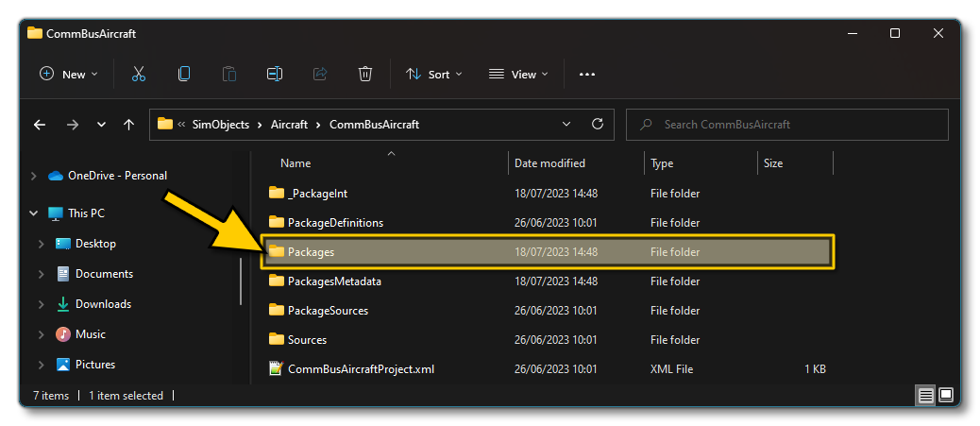980x426 pixels.
Task: Select Downloads in the navigation pane
Action: coord(103,304)
